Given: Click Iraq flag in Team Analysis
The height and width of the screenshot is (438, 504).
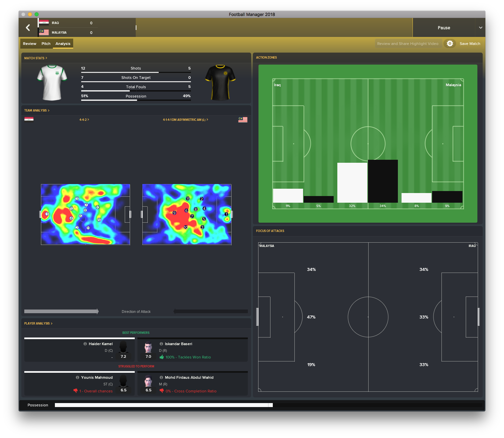Looking at the screenshot, I should [x=29, y=119].
